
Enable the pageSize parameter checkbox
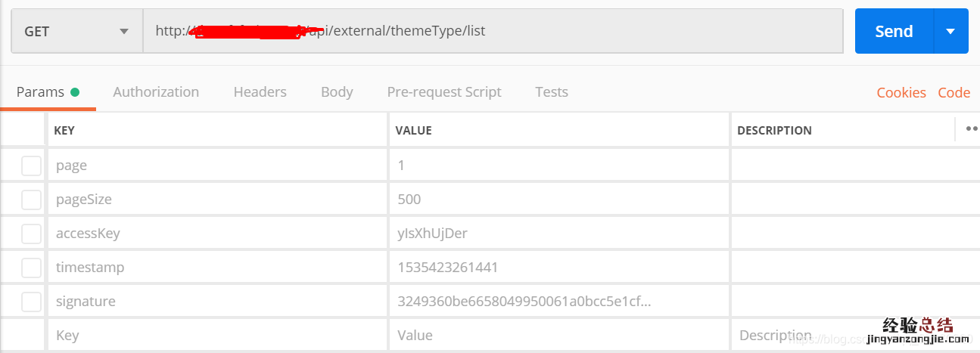tap(31, 200)
